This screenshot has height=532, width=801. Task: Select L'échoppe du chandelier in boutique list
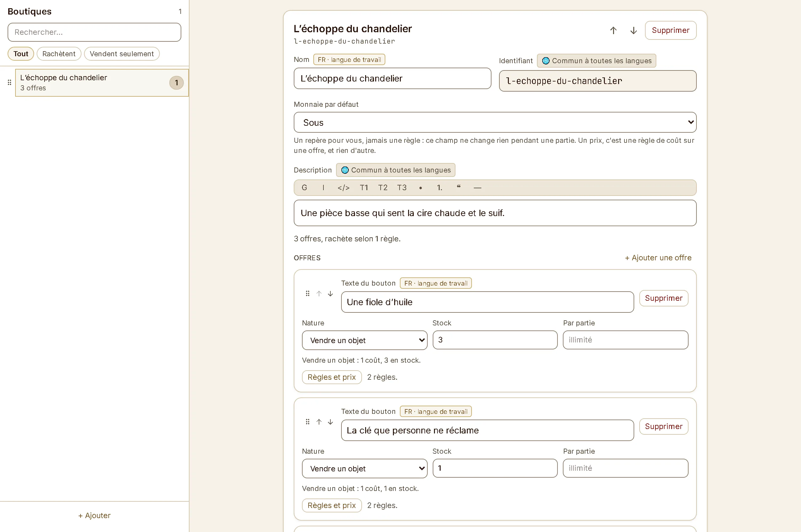point(102,83)
